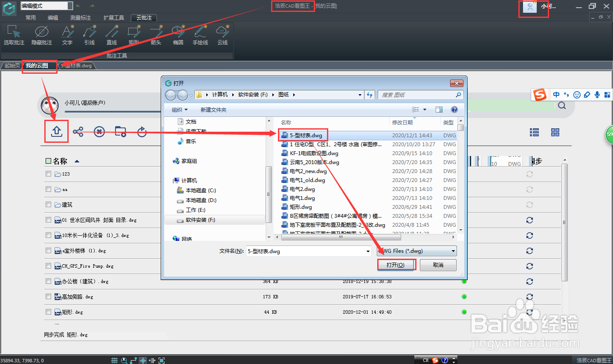
Task: Click the Sogou input method icon
Action: coord(540,95)
